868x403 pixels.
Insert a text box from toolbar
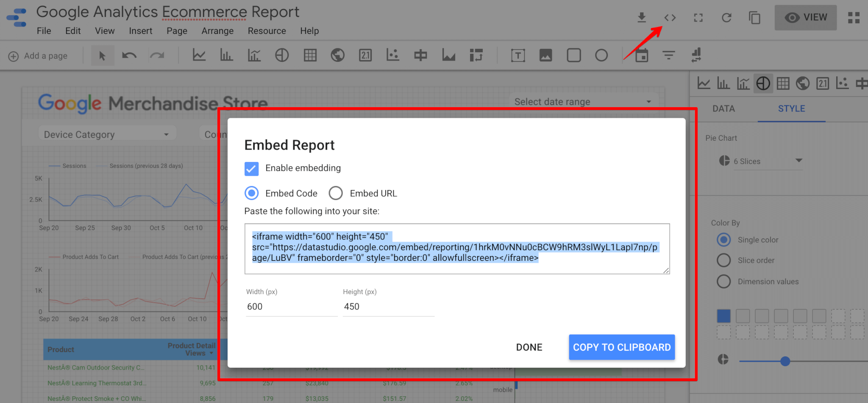[x=518, y=56]
